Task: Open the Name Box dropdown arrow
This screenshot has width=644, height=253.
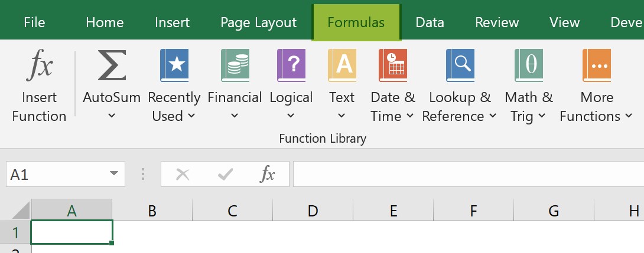Action: pyautogui.click(x=114, y=173)
